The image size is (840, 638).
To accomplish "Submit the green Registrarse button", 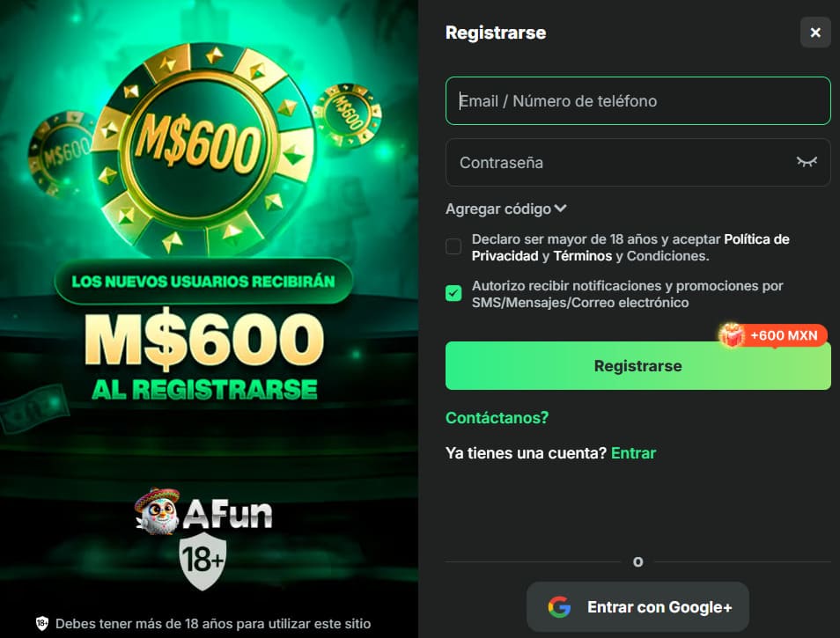I will point(638,365).
